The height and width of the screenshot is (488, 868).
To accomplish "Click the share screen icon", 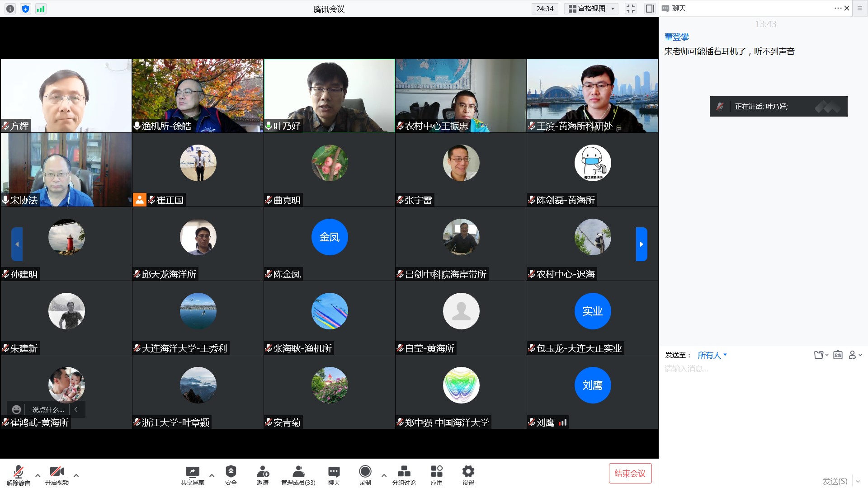I will coord(192,472).
